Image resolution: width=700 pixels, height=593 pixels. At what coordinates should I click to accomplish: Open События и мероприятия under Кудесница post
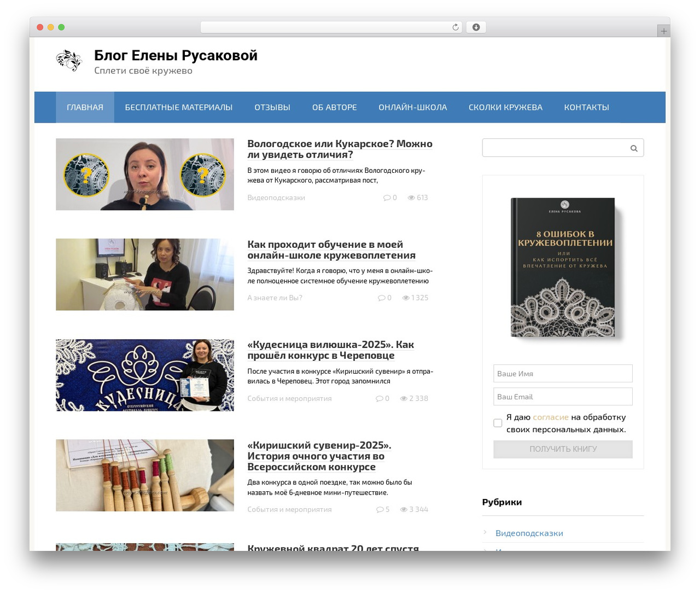pos(289,398)
